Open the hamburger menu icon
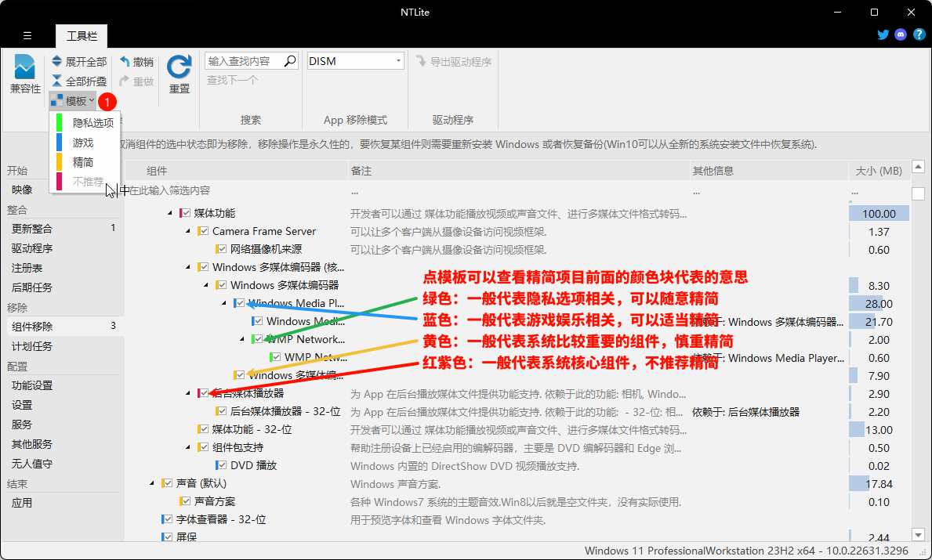Viewport: 932px width, 560px height. pyautogui.click(x=27, y=35)
